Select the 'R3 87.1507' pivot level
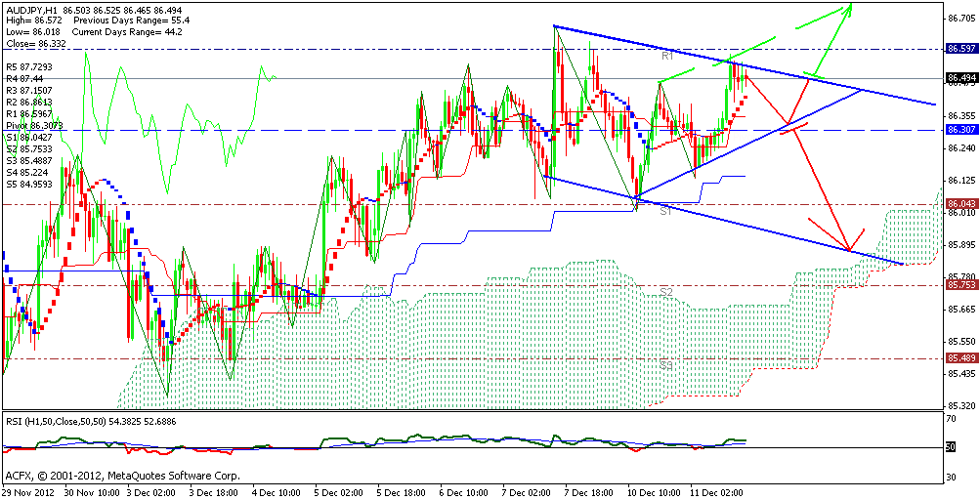980x500 pixels. [28, 91]
